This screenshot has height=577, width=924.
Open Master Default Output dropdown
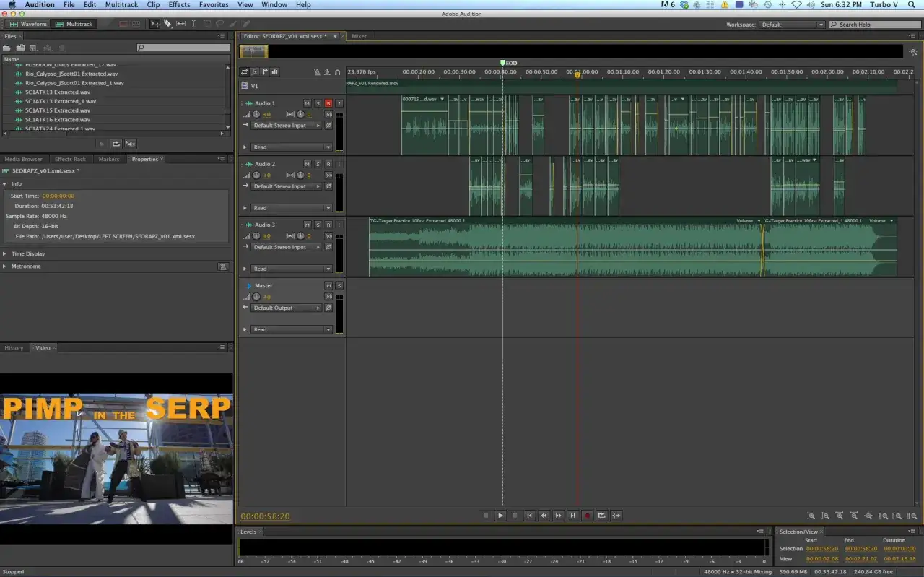point(286,308)
